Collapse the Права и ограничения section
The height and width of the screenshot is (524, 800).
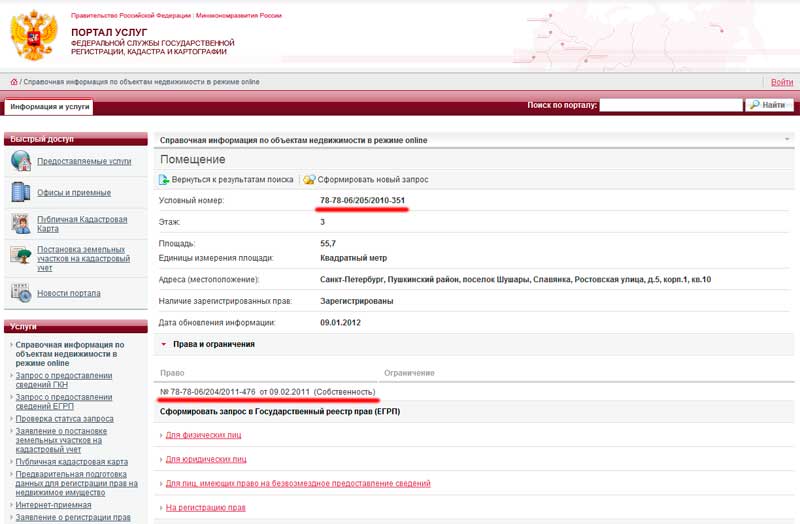(x=164, y=344)
